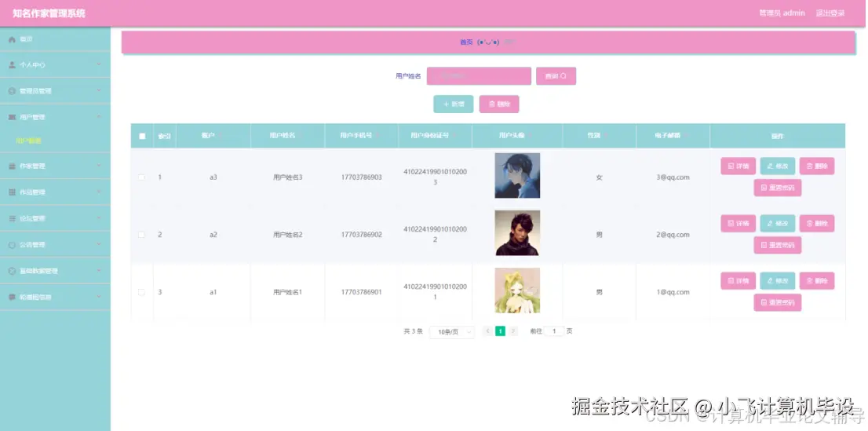
Task: Click the person icon for 个人中心
Action: click(x=13, y=65)
